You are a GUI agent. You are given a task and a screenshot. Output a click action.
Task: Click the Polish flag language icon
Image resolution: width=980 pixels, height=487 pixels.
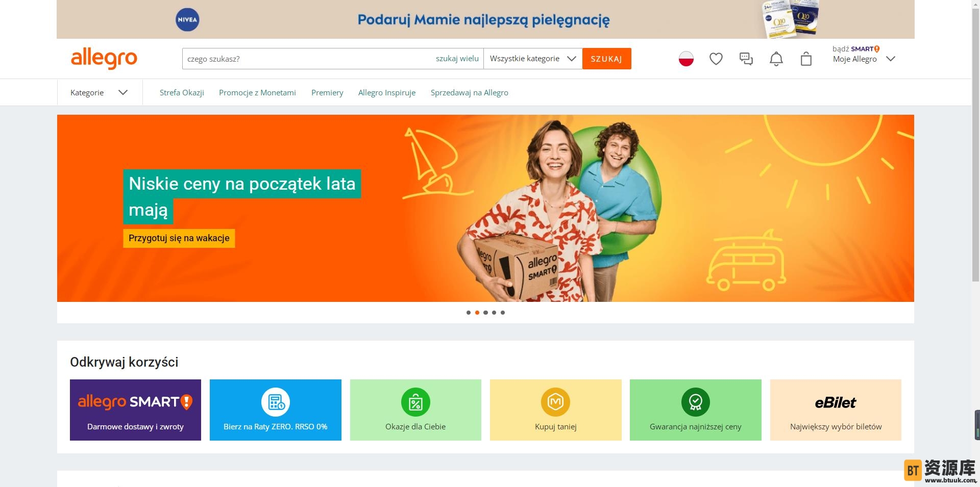tap(686, 59)
